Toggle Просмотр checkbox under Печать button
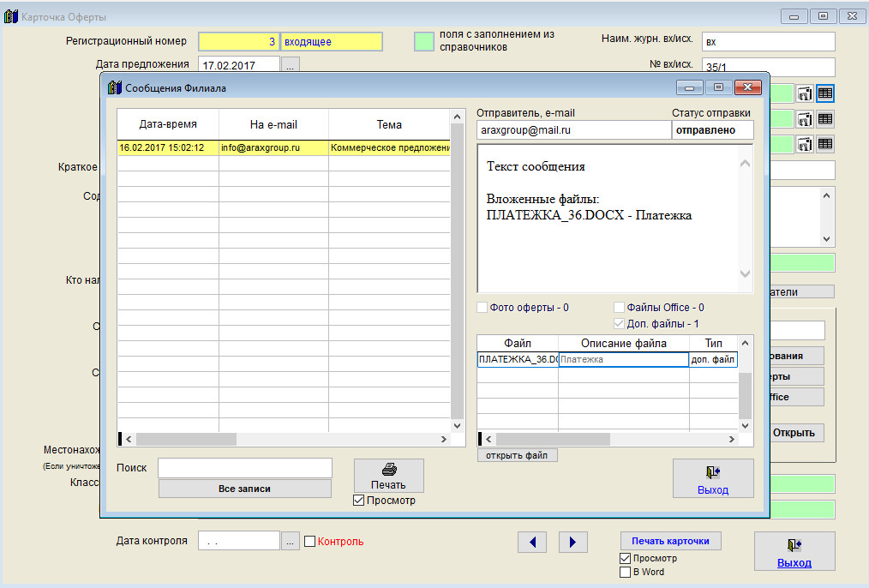 359,501
